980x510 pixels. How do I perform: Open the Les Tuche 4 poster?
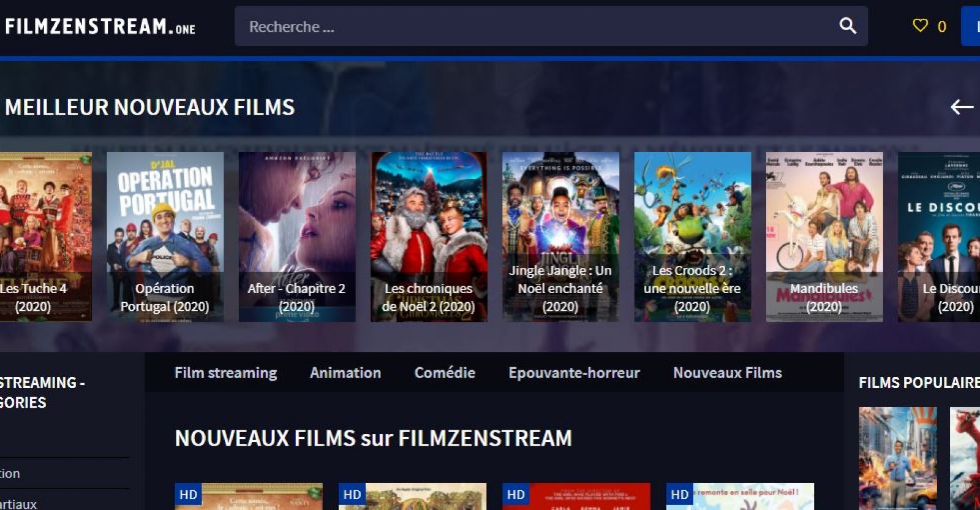coord(44,237)
